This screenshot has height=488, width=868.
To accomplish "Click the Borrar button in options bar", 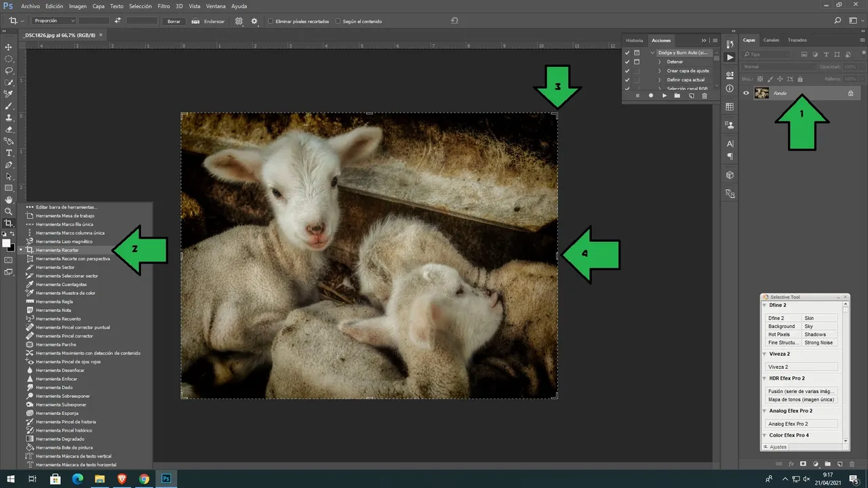I will (x=174, y=21).
